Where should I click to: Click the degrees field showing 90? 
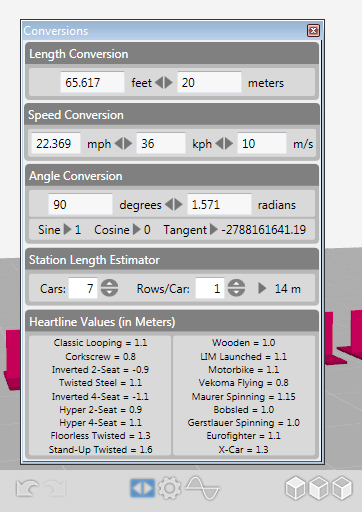[x=80, y=204]
